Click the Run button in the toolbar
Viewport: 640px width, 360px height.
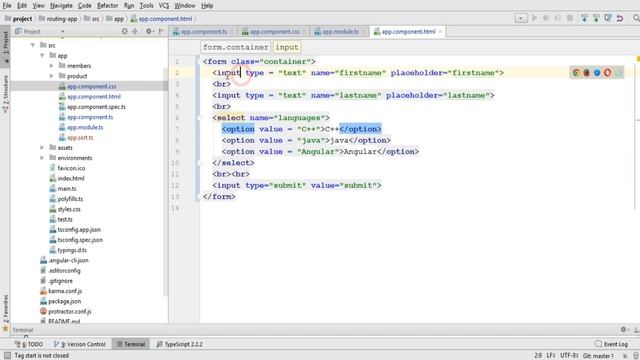click(x=534, y=18)
